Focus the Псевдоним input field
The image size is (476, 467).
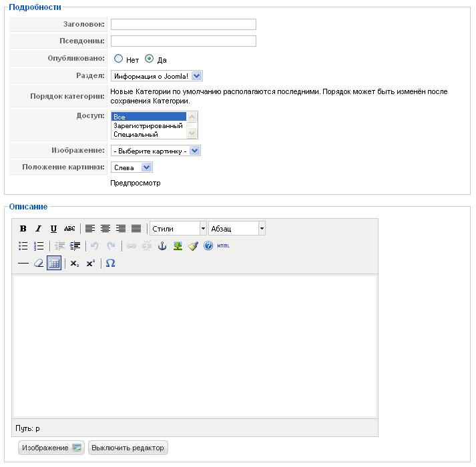click(184, 41)
